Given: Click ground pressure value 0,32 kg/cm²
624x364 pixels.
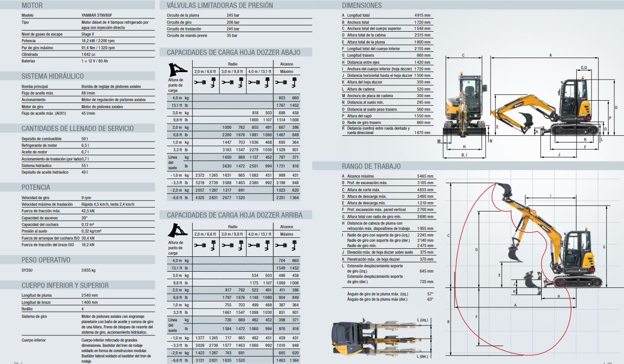Looking at the screenshot, I should click(92, 231).
